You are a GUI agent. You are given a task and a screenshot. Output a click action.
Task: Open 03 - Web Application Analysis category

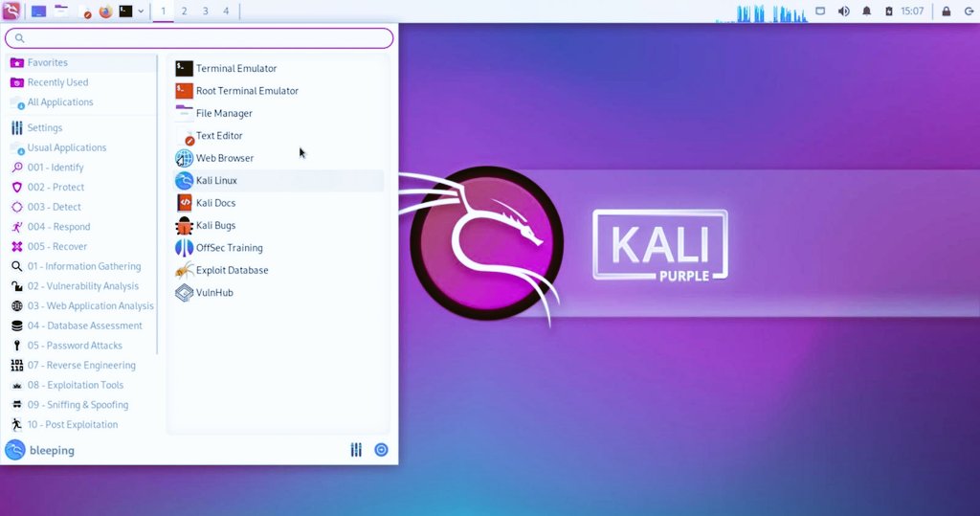click(x=81, y=305)
